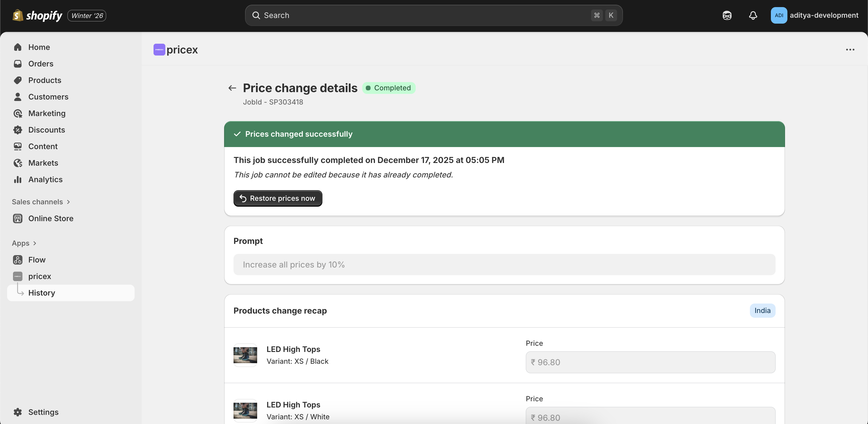
Task: Open the Analytics section
Action: point(45,179)
